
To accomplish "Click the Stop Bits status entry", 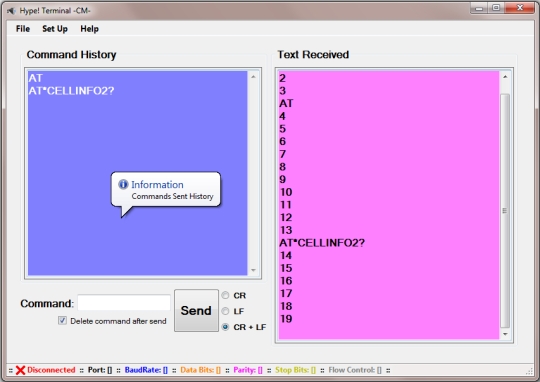I will point(295,370).
